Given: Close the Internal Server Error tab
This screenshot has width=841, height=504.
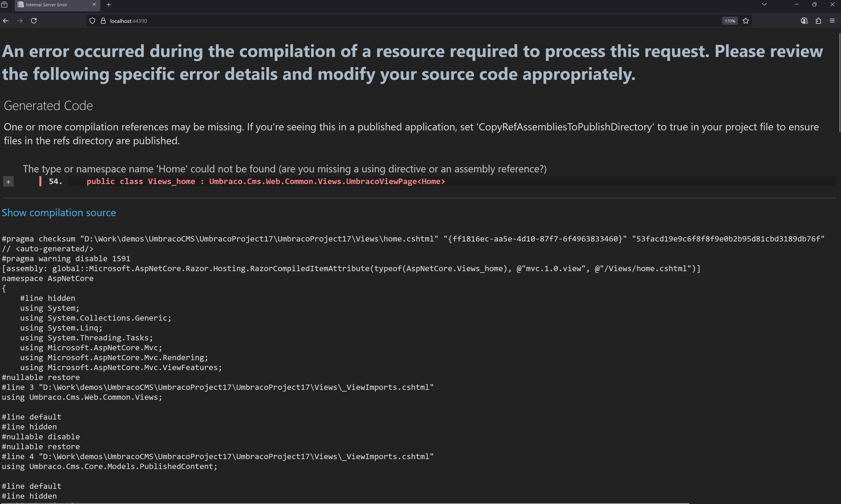Looking at the screenshot, I should click(94, 4).
